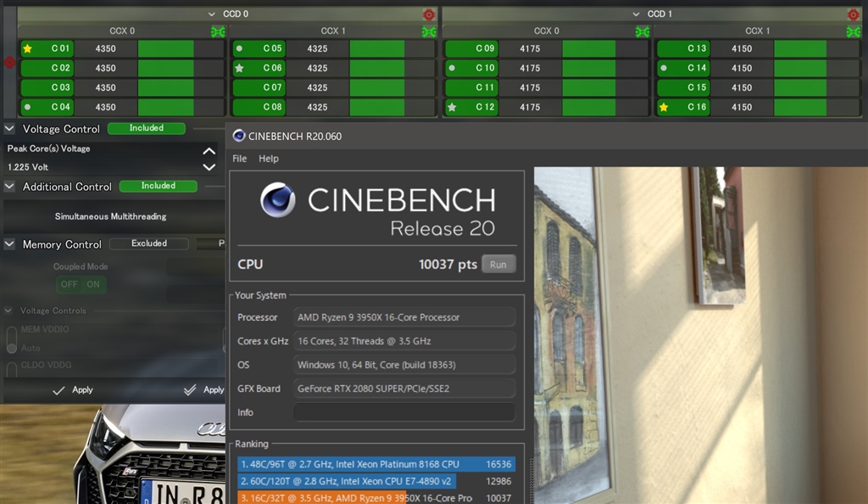Adjust the C 01 clock speed bar
The image size is (868, 504).
(x=181, y=48)
